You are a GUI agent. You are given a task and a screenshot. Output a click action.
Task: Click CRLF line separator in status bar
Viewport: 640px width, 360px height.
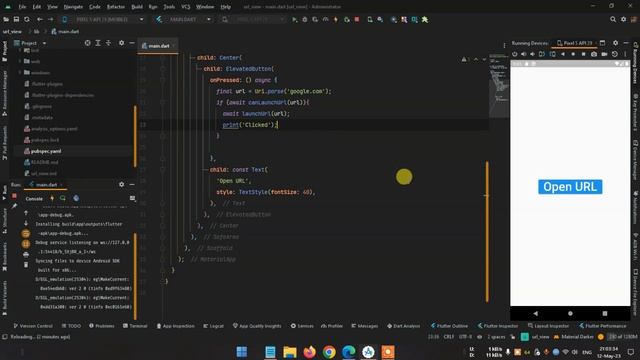tap(449, 337)
